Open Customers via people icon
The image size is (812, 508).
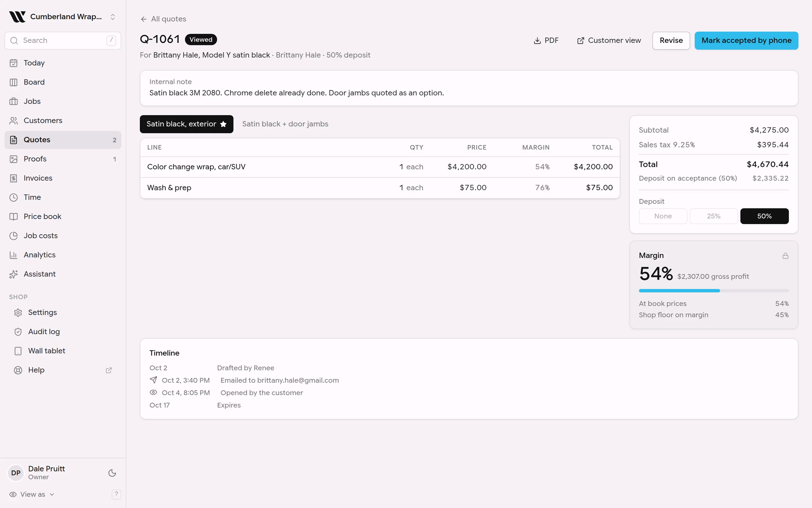pyautogui.click(x=14, y=120)
